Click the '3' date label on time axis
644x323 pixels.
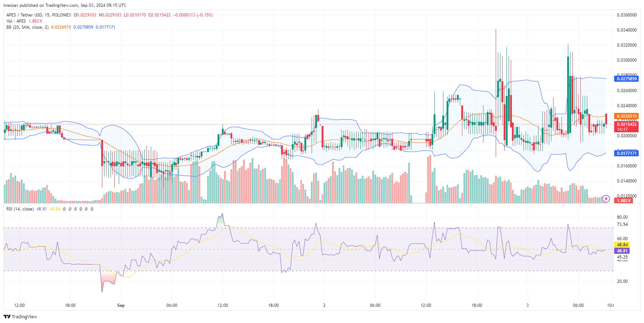coord(527,305)
